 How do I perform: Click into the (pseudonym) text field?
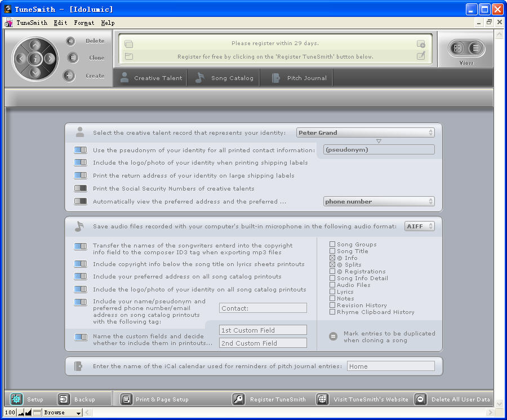pyautogui.click(x=379, y=149)
